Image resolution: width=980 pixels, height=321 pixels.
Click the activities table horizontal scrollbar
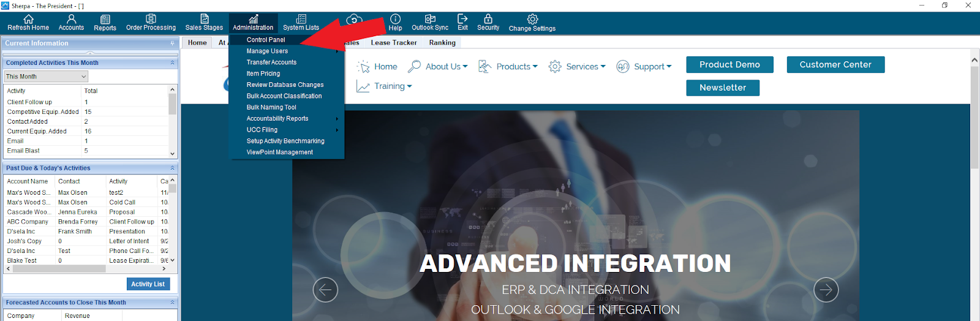pyautogui.click(x=86, y=269)
